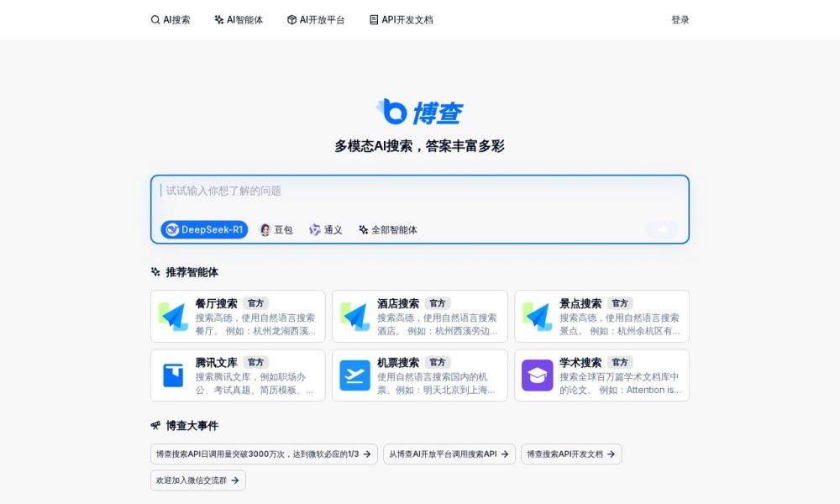The image size is (840, 504).
Task: Click the send arrow button
Action: point(662,230)
